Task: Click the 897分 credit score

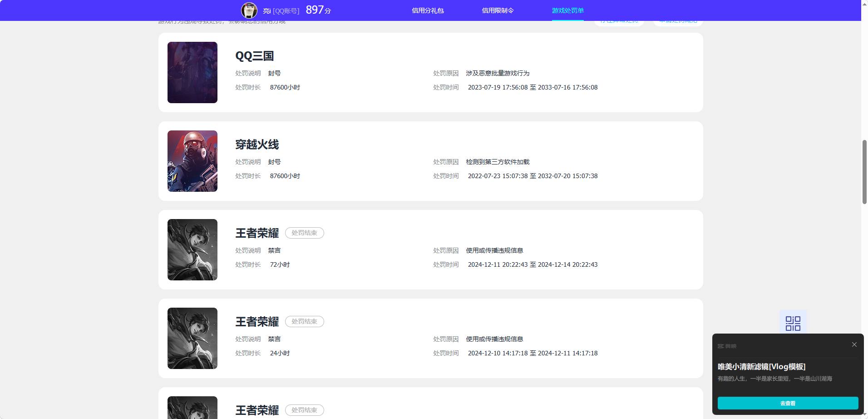Action: 318,10
